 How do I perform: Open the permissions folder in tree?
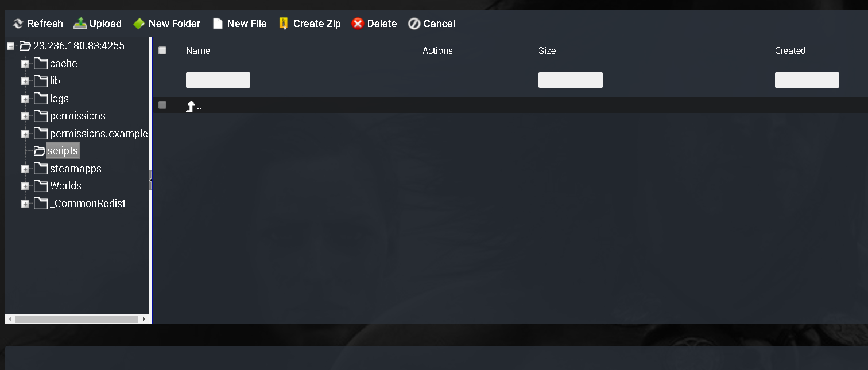(77, 116)
